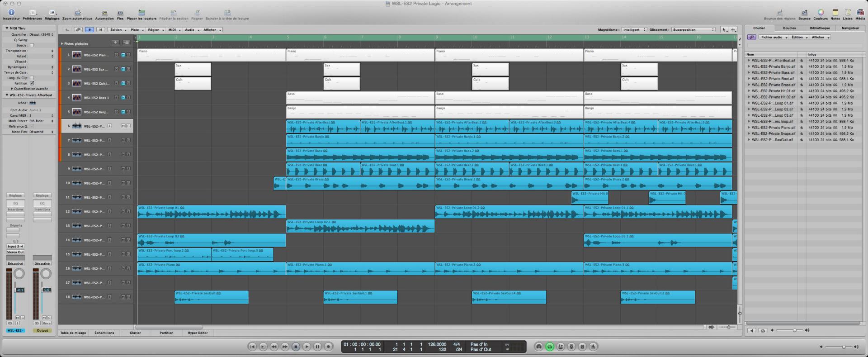
Task: Click the Fast Forward transport button
Action: pyautogui.click(x=285, y=347)
